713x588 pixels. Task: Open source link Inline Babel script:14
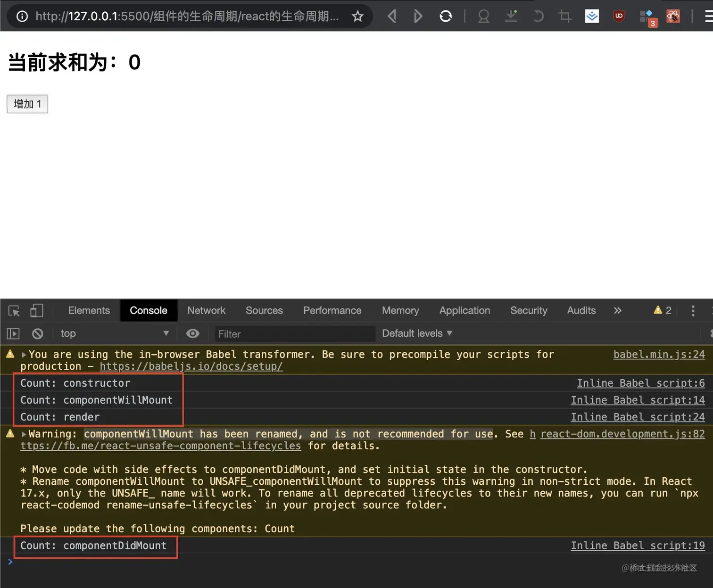(x=638, y=400)
